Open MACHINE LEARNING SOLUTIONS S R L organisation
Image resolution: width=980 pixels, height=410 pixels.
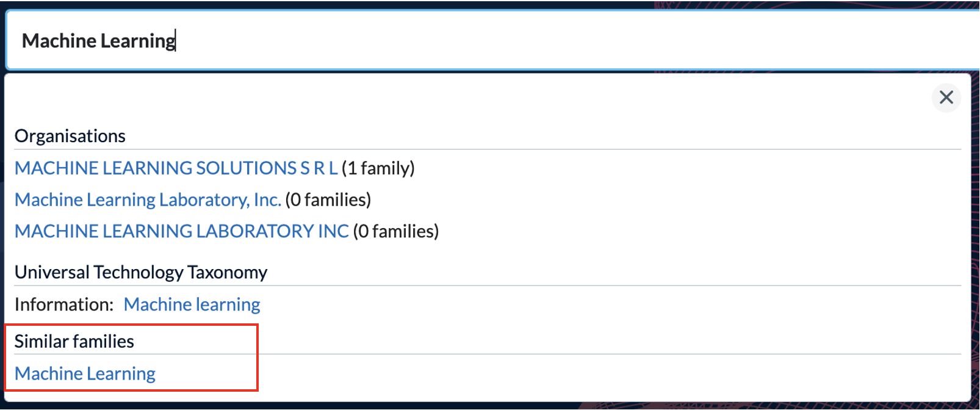pos(176,168)
